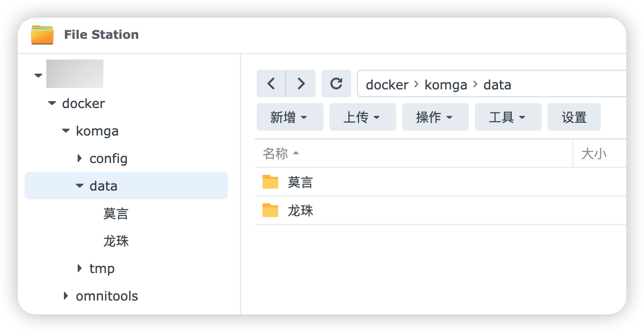The width and height of the screenshot is (644, 332).
Task: Expand the tmp folder arrow
Action: [x=80, y=269]
